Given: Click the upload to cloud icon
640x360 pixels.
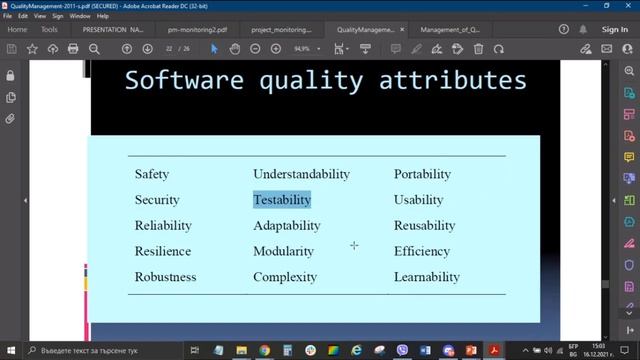Looking at the screenshot, I should pos(53,49).
